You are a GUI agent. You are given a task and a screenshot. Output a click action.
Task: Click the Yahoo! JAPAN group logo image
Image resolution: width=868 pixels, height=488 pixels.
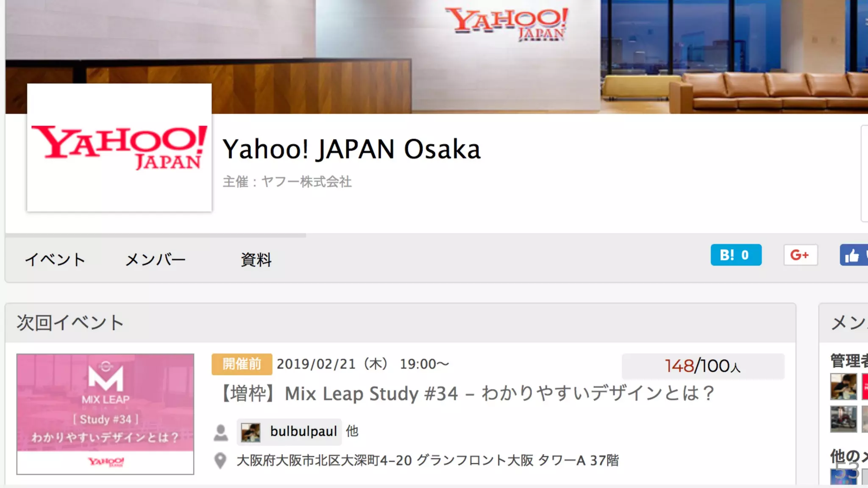[x=119, y=147]
